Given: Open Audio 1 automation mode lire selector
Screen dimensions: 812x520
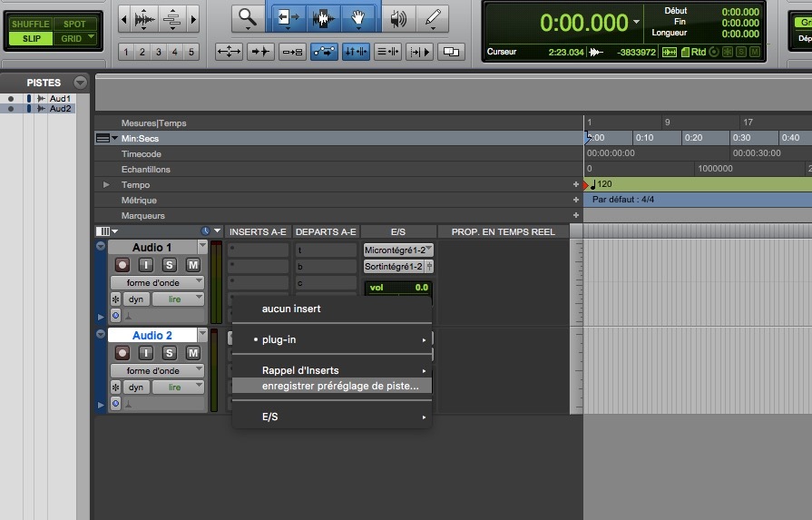Looking at the screenshot, I should [x=178, y=299].
